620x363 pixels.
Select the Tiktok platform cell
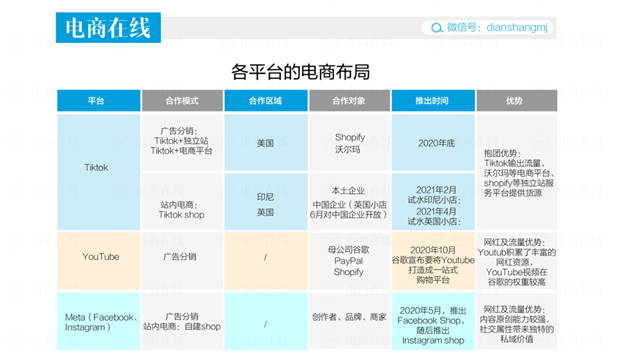99,172
